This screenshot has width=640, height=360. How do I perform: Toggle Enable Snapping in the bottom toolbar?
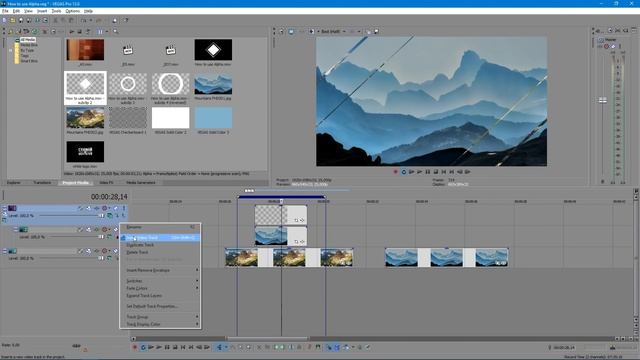tap(329, 347)
